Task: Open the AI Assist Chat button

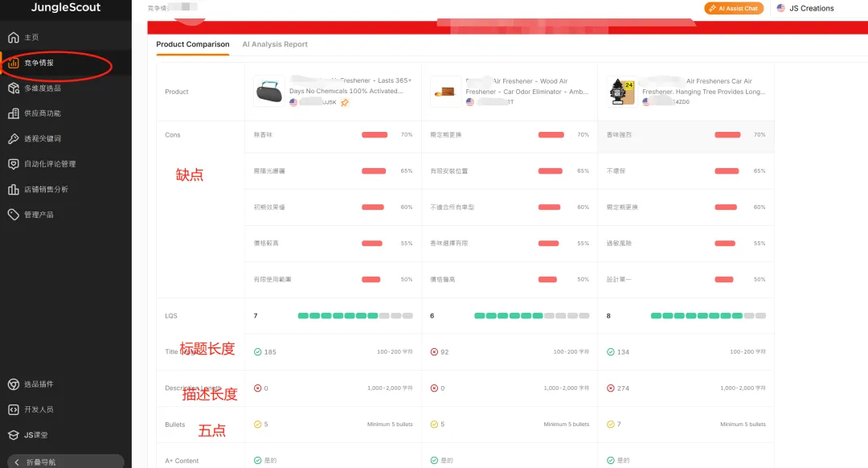Action: [734, 8]
